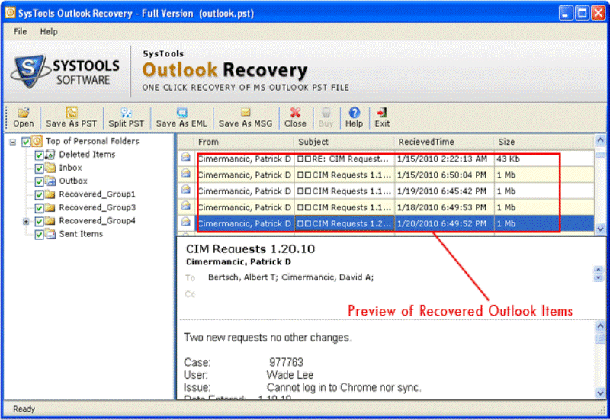Click the Save As PST icon

[x=73, y=117]
